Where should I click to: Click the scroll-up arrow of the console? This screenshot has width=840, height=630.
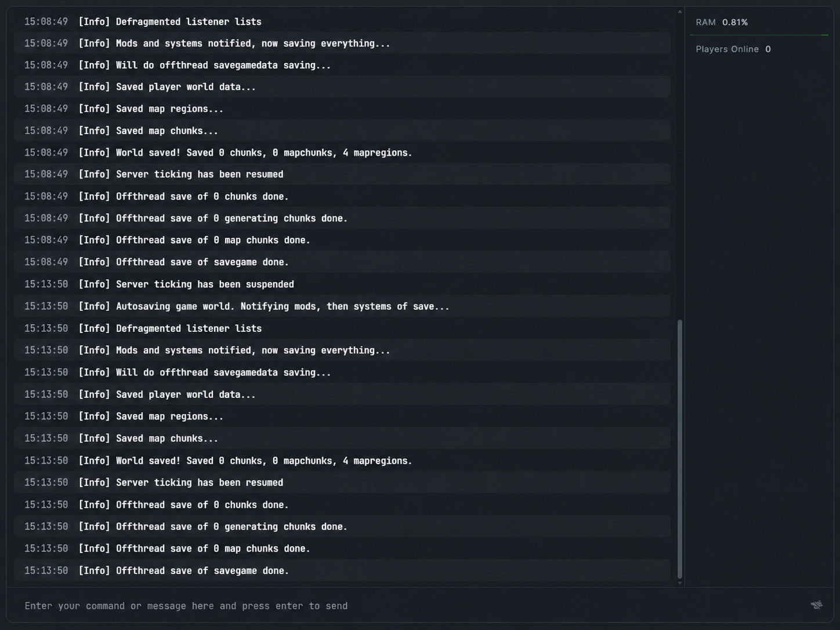(x=679, y=12)
